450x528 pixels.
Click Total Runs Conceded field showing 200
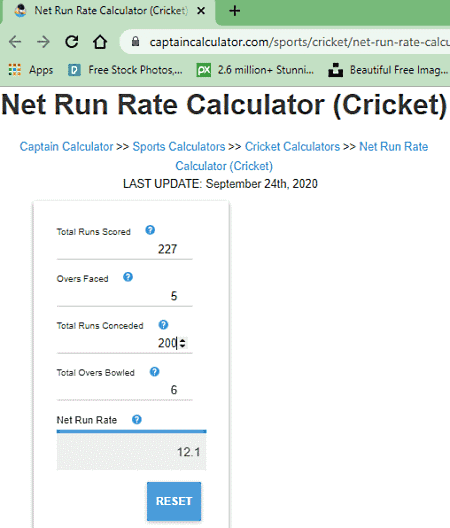(125, 343)
